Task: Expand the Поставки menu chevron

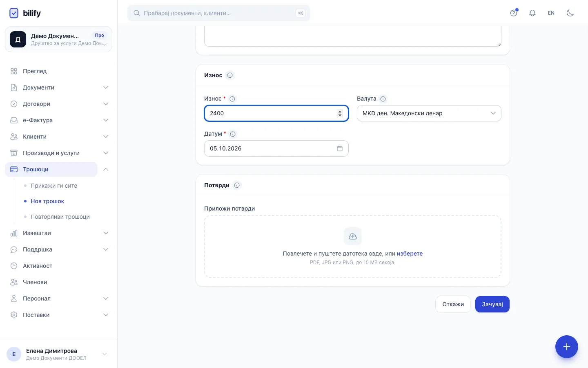Action: 106,315
